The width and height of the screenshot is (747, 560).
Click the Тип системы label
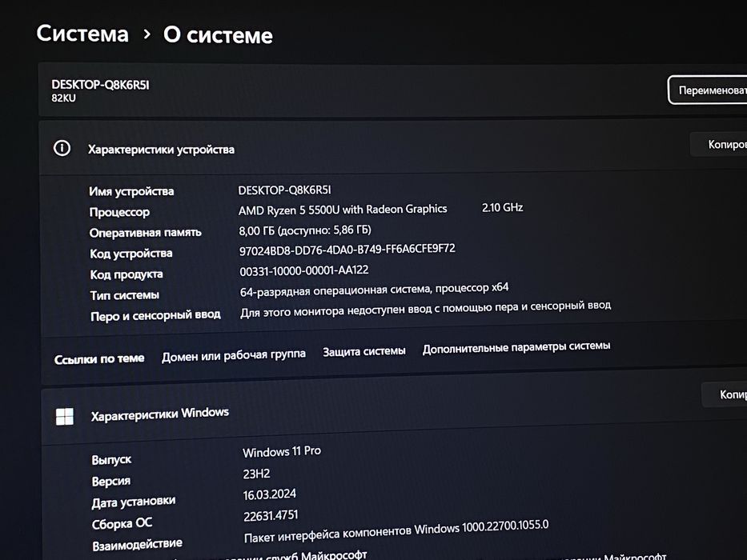pyautogui.click(x=125, y=295)
